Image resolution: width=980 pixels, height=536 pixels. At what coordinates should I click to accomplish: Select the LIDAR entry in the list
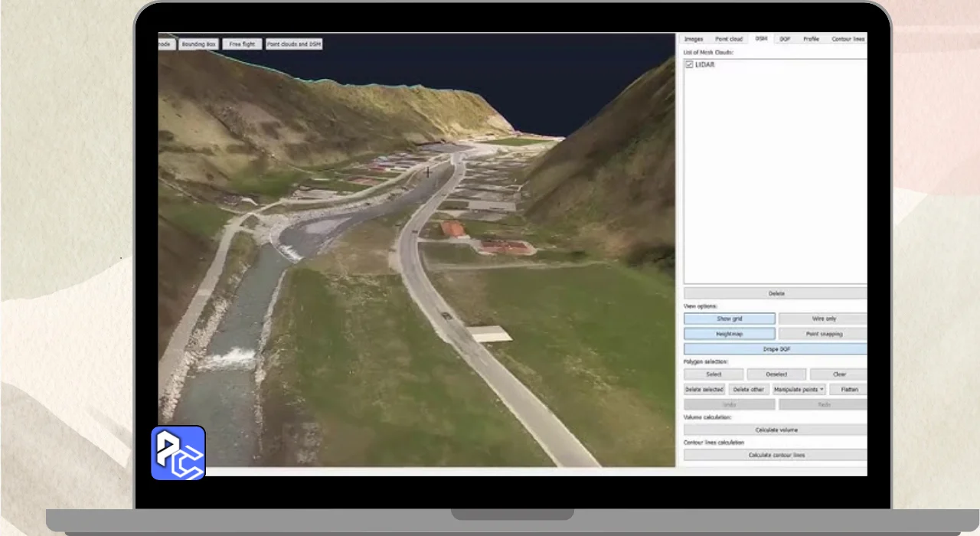704,65
